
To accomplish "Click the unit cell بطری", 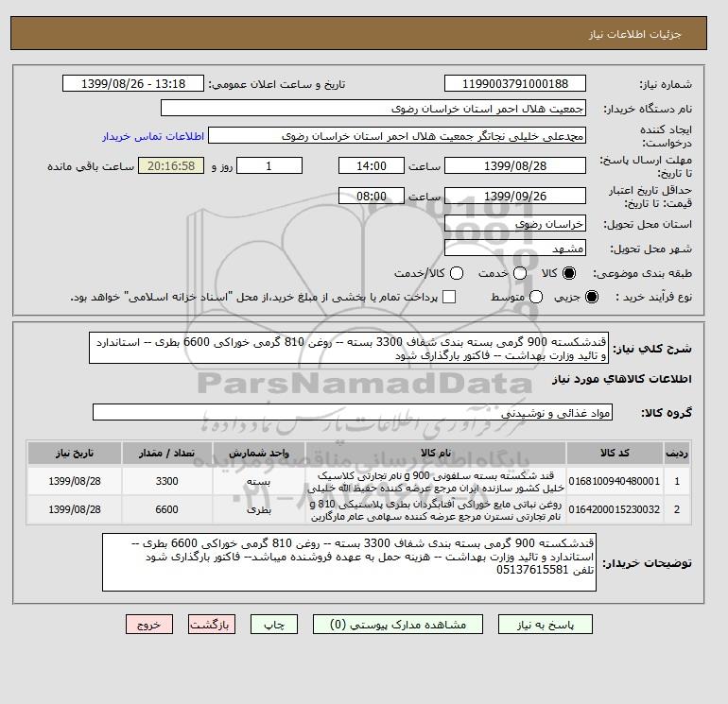I will point(259,509).
